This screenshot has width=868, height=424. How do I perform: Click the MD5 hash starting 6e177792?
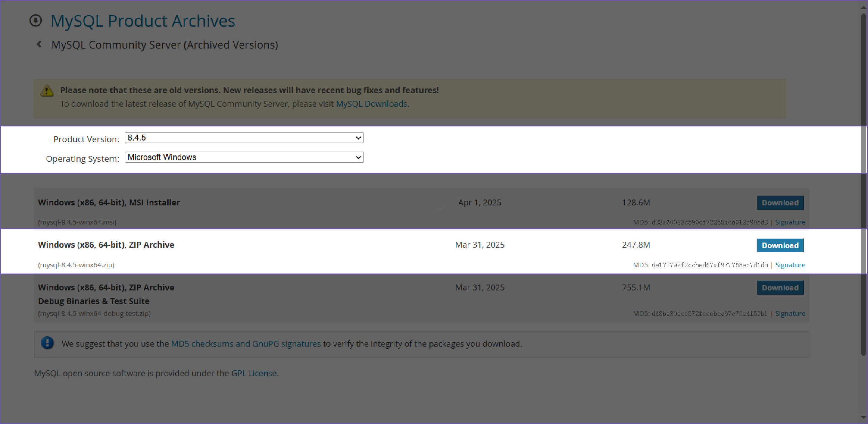point(710,265)
